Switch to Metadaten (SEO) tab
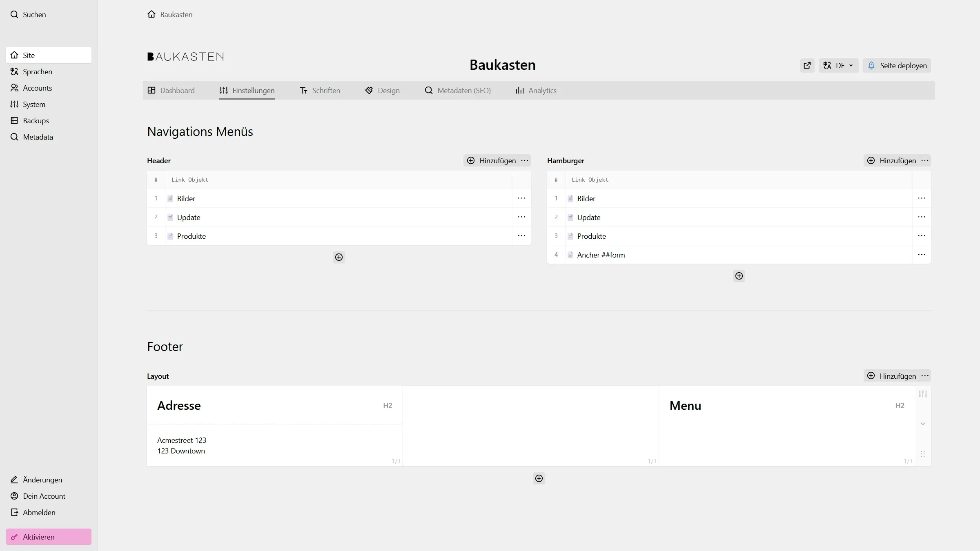This screenshot has width=980, height=551. [458, 91]
